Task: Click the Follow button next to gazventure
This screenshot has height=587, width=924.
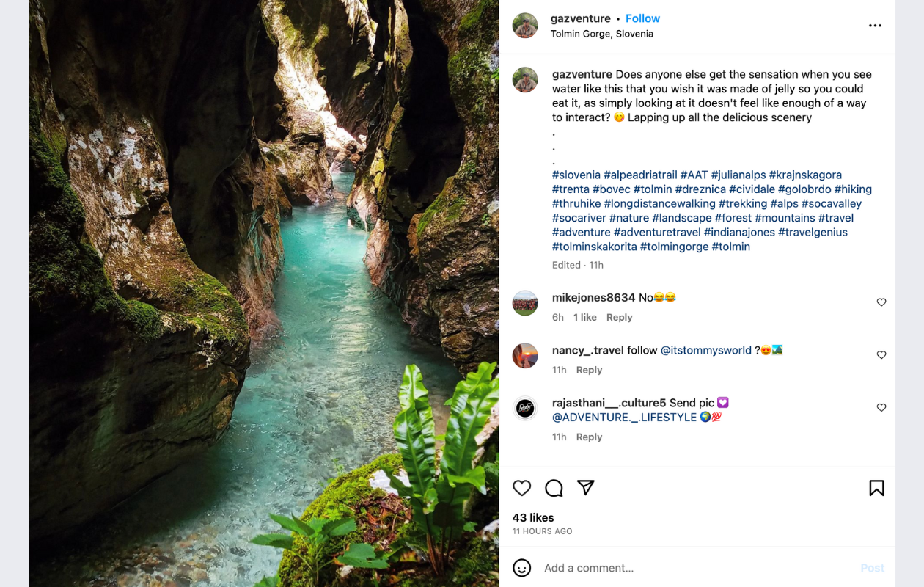Action: [642, 18]
